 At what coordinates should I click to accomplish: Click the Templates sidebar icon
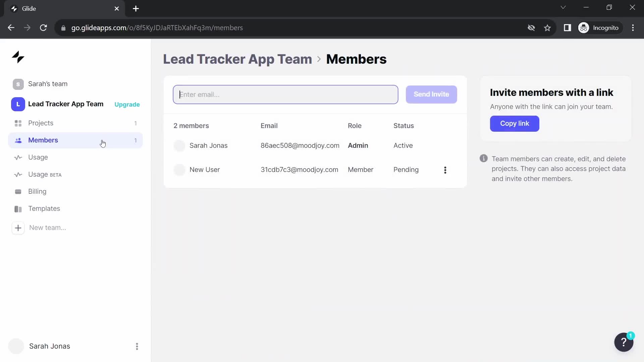point(18,208)
